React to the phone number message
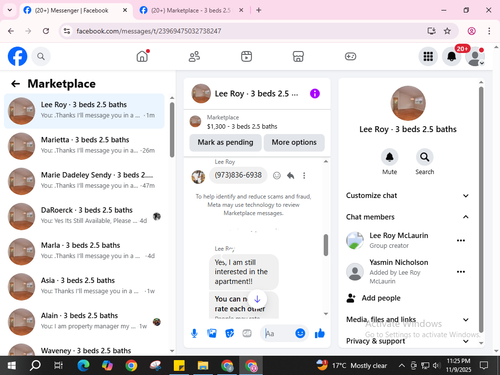Viewport: 500px width, 375px height. click(x=277, y=176)
